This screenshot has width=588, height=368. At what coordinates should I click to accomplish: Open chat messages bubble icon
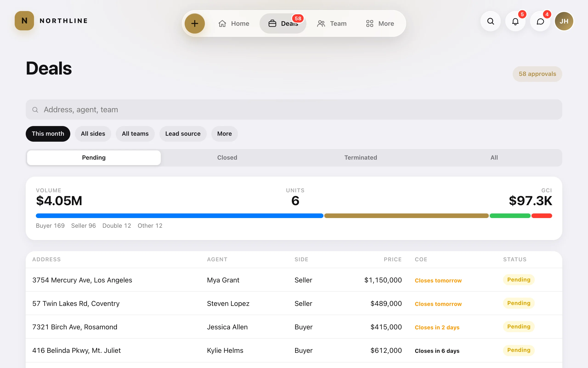click(540, 21)
